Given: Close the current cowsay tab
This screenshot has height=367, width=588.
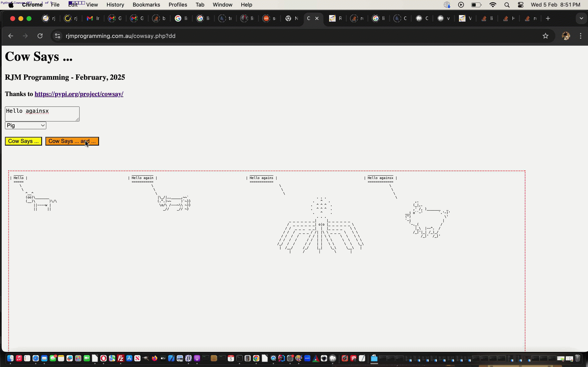Looking at the screenshot, I should 317,18.
